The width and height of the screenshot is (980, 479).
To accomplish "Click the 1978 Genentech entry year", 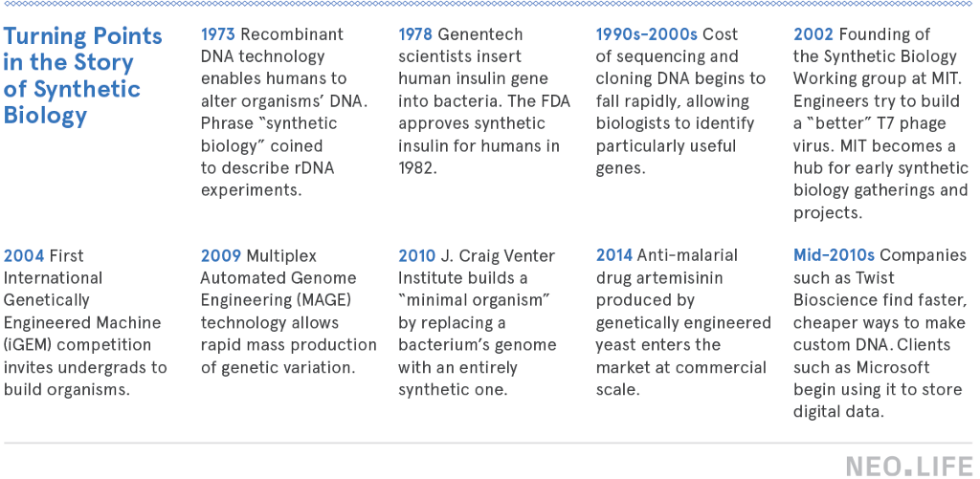I will (415, 34).
